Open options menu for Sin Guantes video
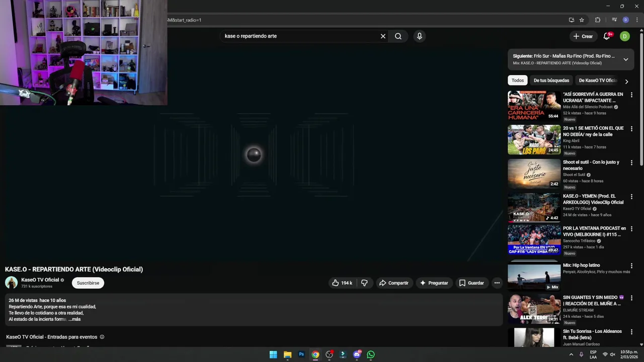Viewport: 644px width, 362px height. 631,298
